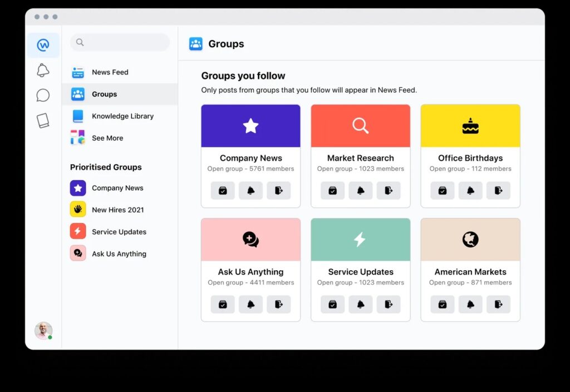The width and height of the screenshot is (570, 392).
Task: Open New Hires 2021 prioritised group
Action: tap(117, 210)
